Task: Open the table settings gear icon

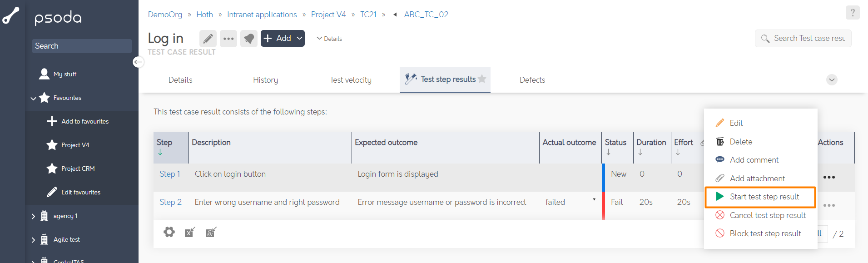Action: (169, 232)
